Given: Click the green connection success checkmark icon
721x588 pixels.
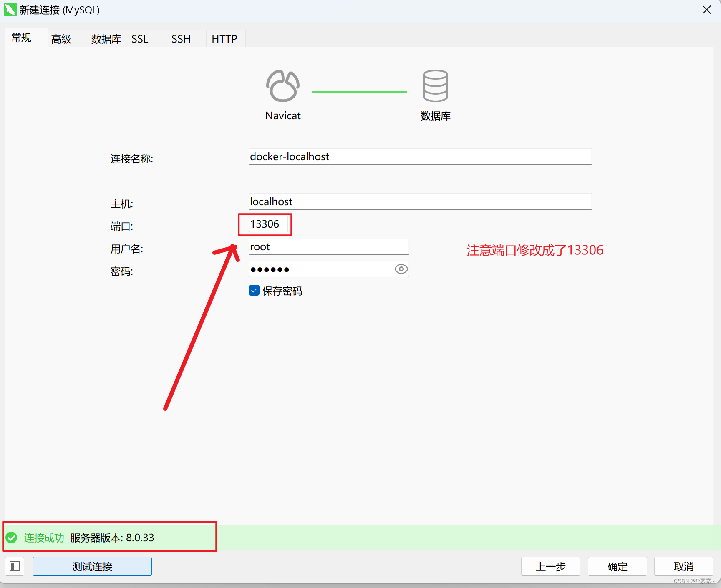Looking at the screenshot, I should pyautogui.click(x=12, y=538).
